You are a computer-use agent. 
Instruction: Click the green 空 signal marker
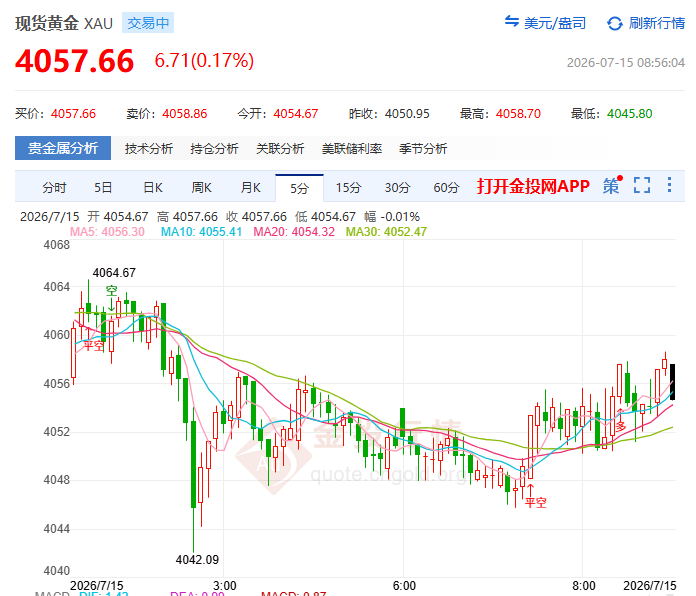click(x=111, y=291)
